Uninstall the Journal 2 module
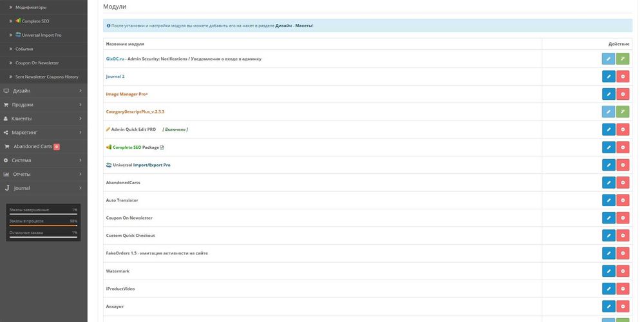 coord(623,77)
